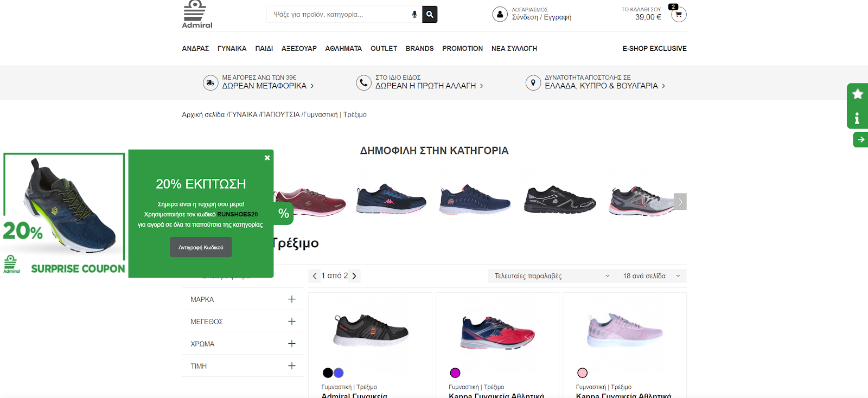Select blue color swatch on Admiral shoe
This screenshot has width=868, height=398.
click(339, 373)
